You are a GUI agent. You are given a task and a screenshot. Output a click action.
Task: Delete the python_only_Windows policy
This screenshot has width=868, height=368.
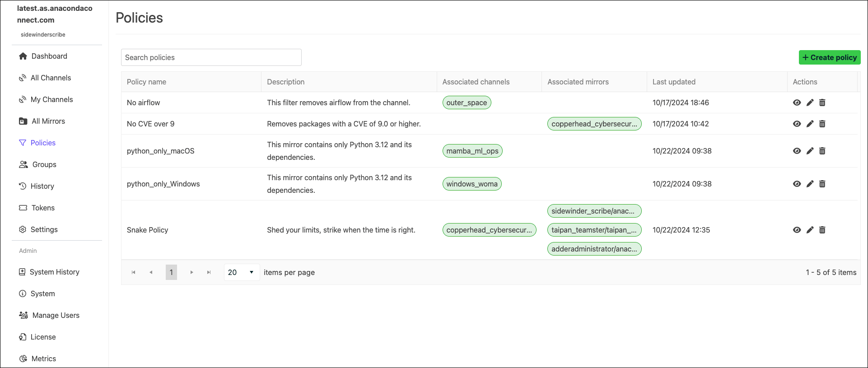click(x=822, y=184)
